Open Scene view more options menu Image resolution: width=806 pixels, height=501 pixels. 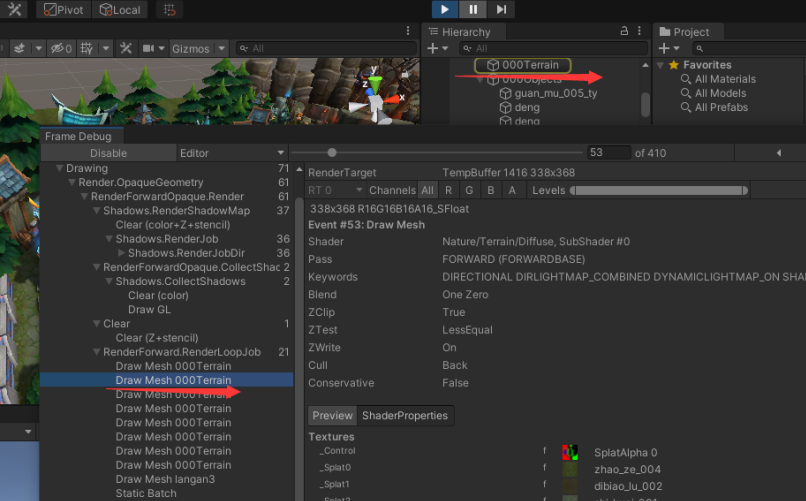[x=408, y=31]
